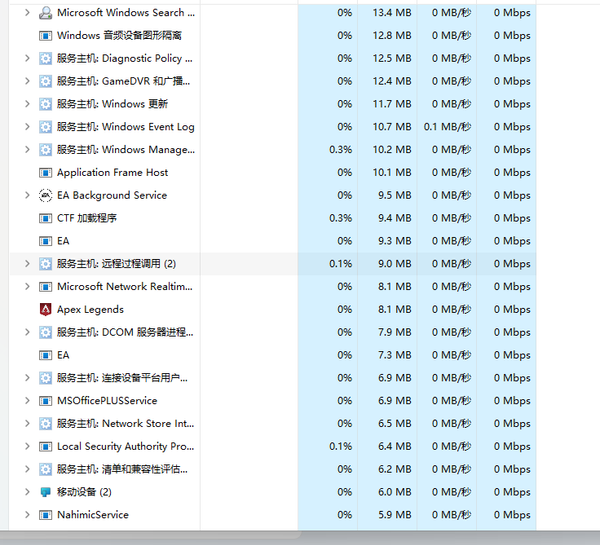Click the MSOfficePLUSService process icon
Image resolution: width=600 pixels, height=545 pixels.
tap(46, 401)
